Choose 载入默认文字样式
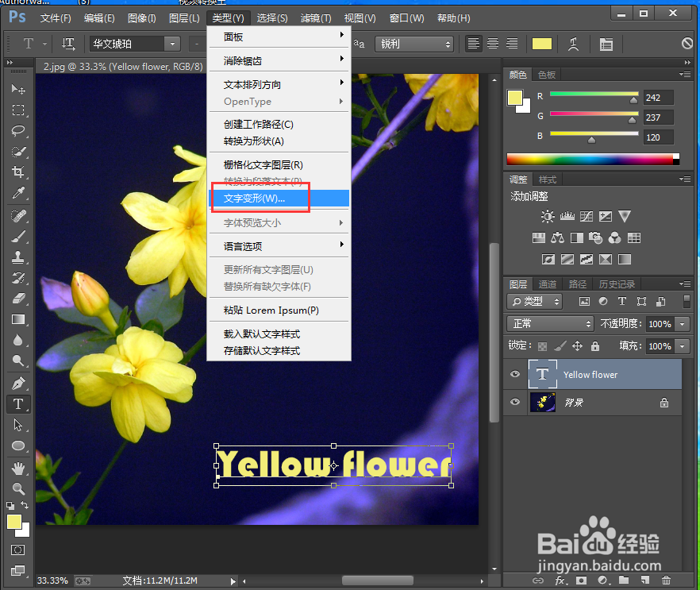This screenshot has height=590, width=700. tap(280, 334)
